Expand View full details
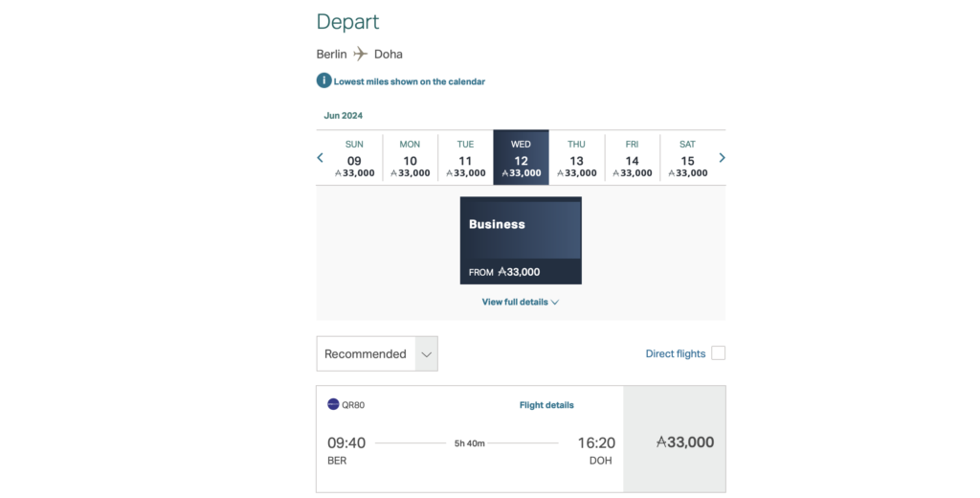 coord(515,302)
